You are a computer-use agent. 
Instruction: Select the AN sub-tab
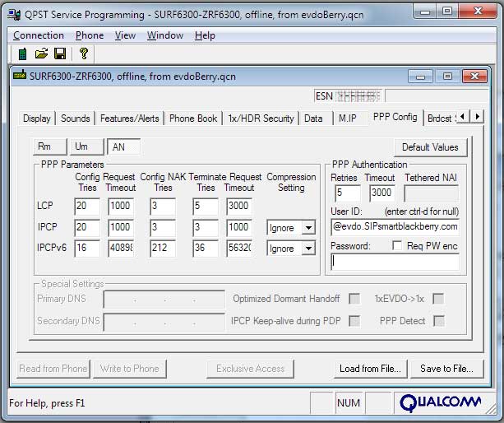[123, 147]
